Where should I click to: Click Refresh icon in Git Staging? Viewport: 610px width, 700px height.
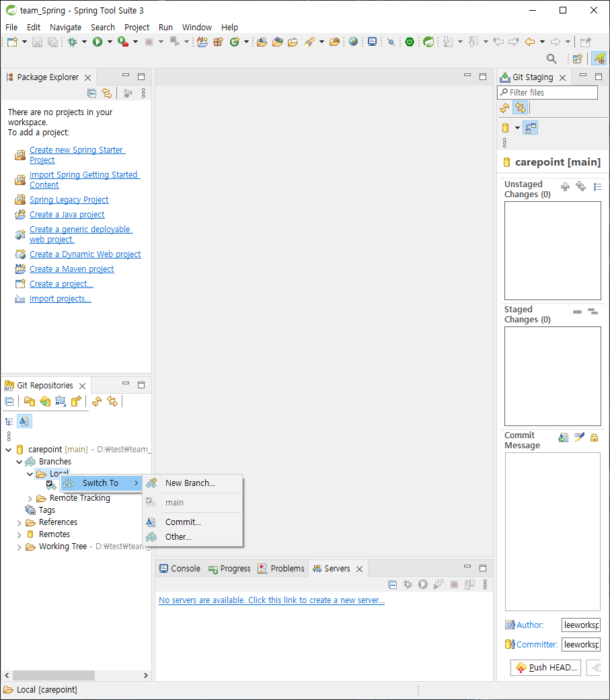504,108
